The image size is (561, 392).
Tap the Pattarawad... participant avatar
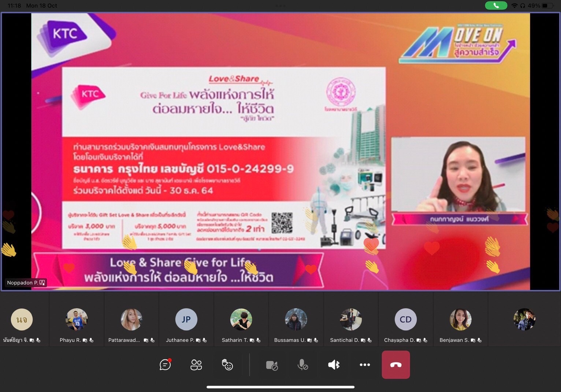click(x=131, y=319)
